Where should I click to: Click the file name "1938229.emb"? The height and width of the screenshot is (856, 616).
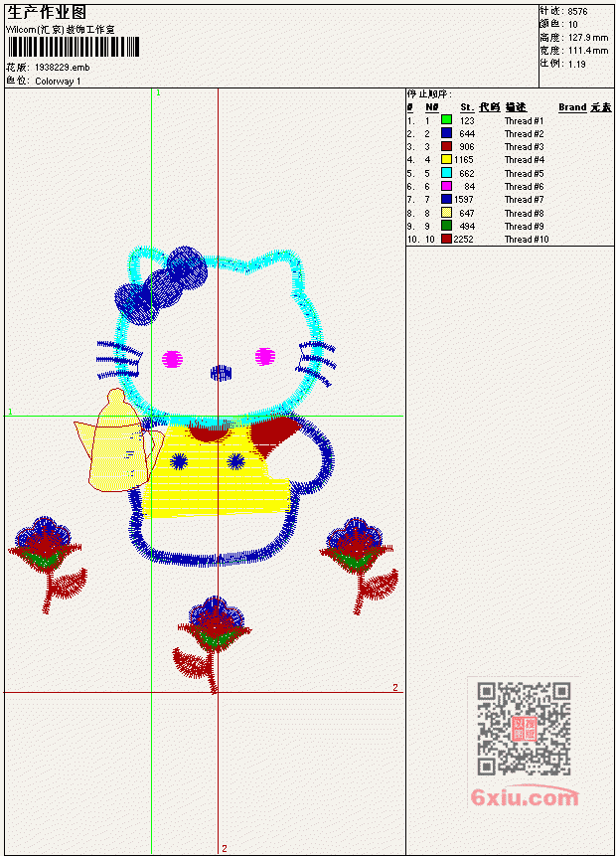63,68
